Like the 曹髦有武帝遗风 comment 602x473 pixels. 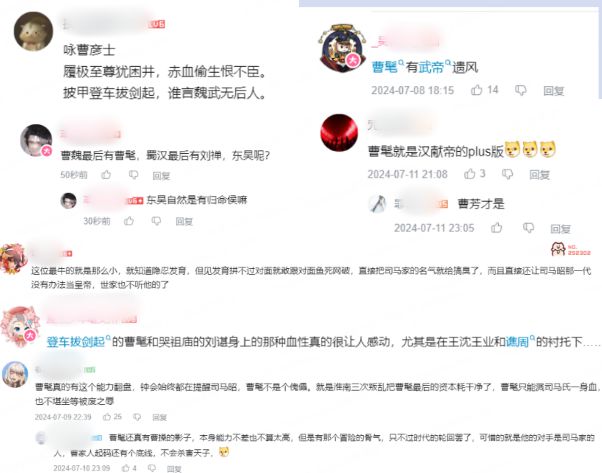tap(476, 90)
